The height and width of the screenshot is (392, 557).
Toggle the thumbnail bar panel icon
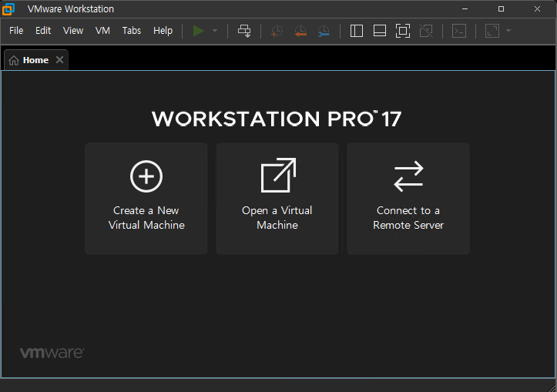(x=380, y=31)
